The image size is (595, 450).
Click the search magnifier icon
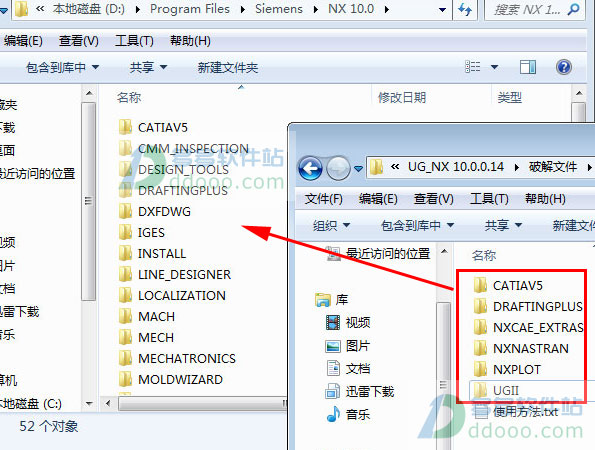click(x=573, y=9)
